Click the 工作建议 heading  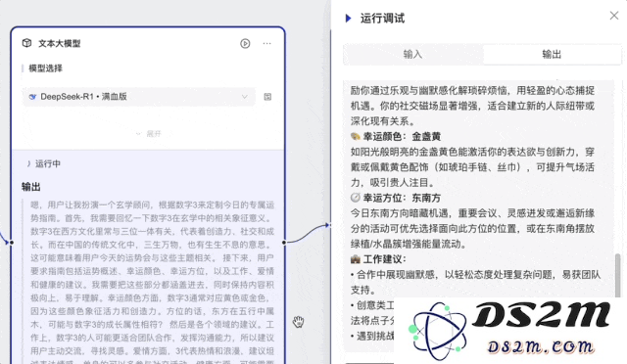pyautogui.click(x=384, y=259)
